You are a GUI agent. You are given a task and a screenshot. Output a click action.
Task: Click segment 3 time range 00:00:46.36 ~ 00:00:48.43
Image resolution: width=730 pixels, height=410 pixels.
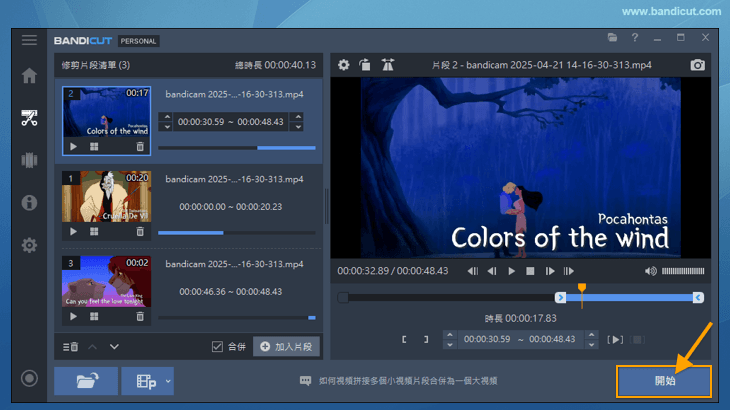[x=230, y=291]
